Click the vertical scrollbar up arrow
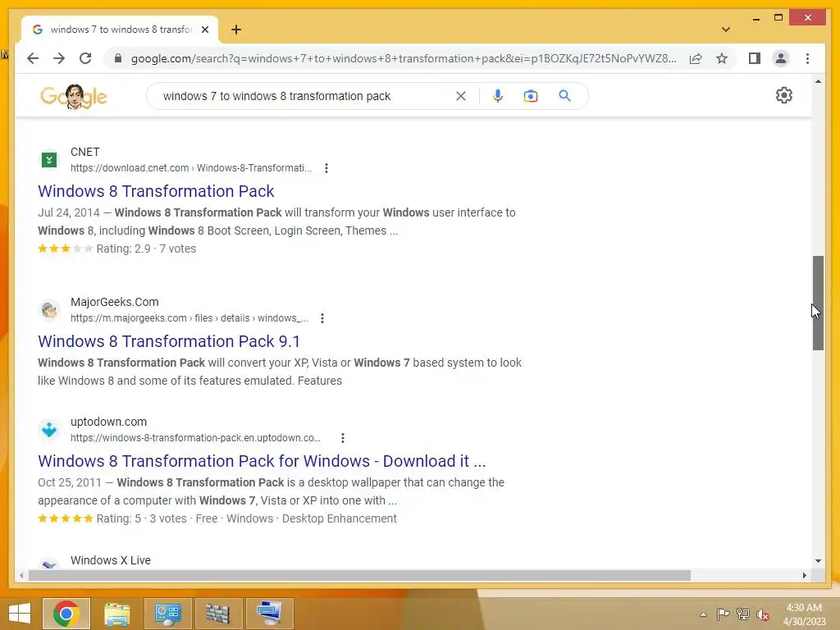Image resolution: width=840 pixels, height=630 pixels. pos(818,81)
